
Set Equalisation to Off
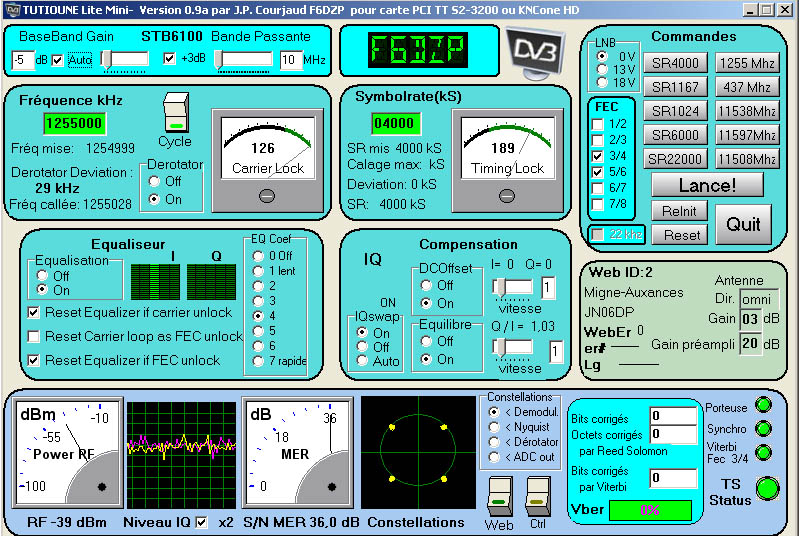pos(42,276)
